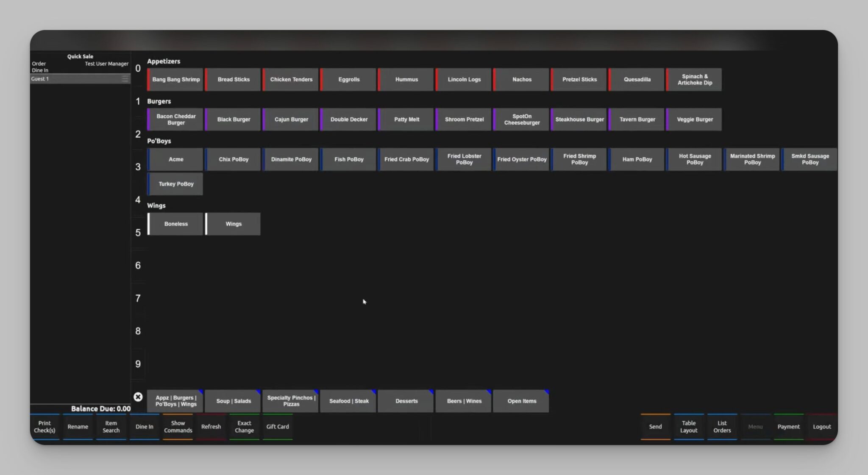Click the Balance Due: 0.00 text
868x475 pixels.
click(x=101, y=409)
